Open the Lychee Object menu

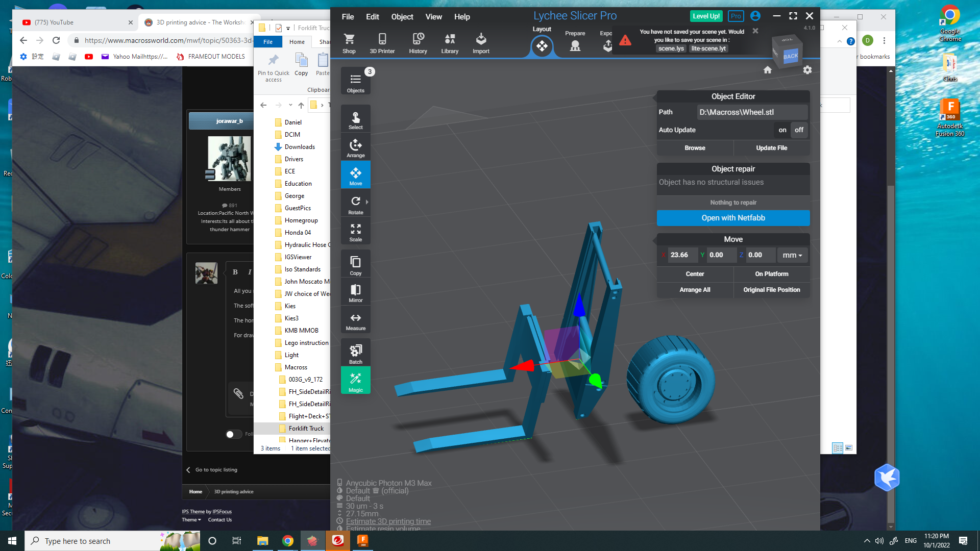click(x=402, y=17)
